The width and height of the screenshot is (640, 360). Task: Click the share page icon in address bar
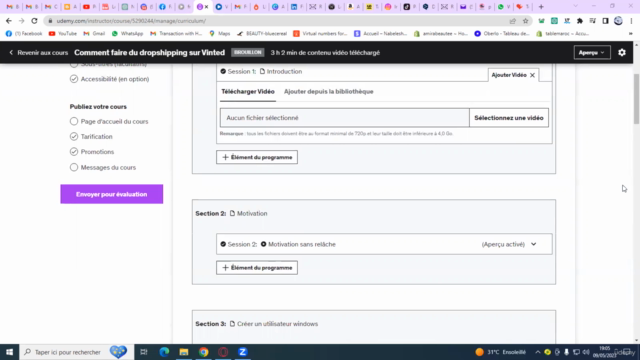[513, 21]
